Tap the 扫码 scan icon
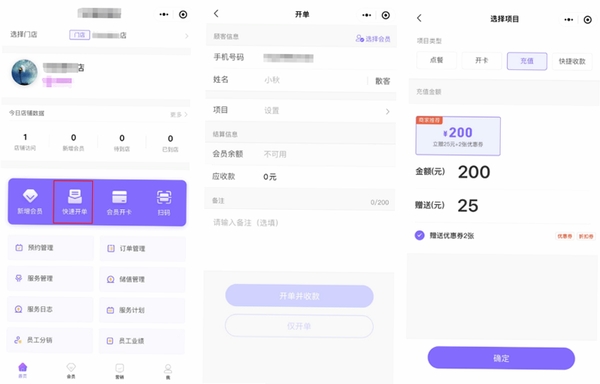This screenshot has width=600, height=384. point(164,198)
